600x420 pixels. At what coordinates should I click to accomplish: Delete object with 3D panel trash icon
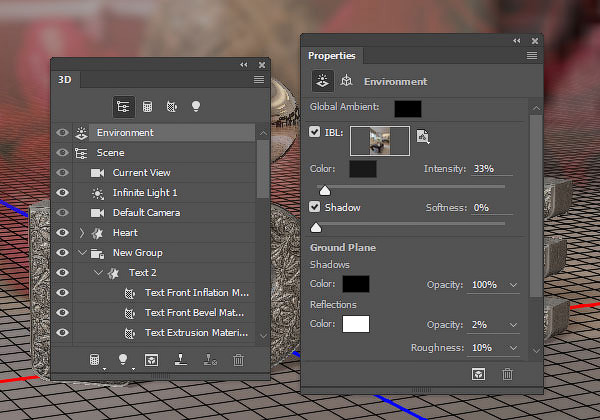pyautogui.click(x=238, y=360)
